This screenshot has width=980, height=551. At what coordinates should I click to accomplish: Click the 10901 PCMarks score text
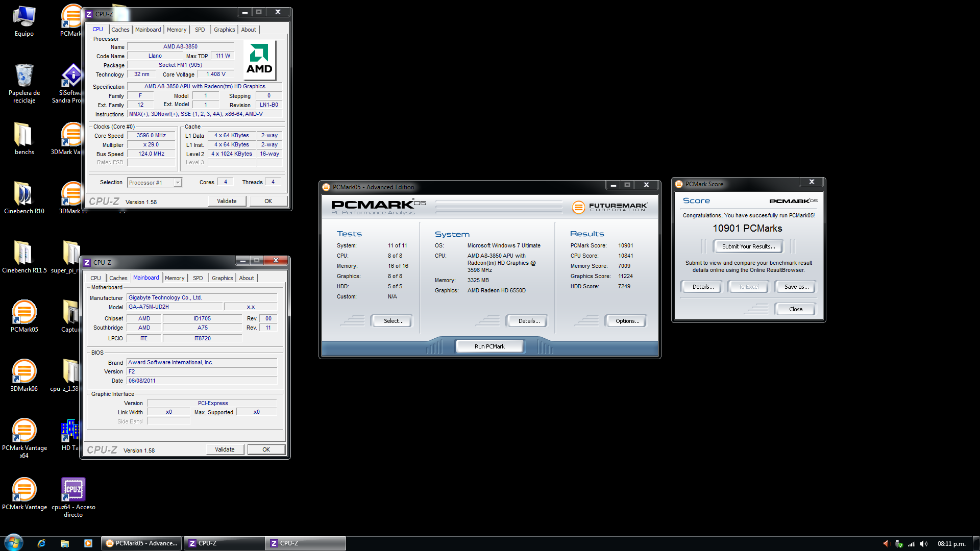[747, 229]
